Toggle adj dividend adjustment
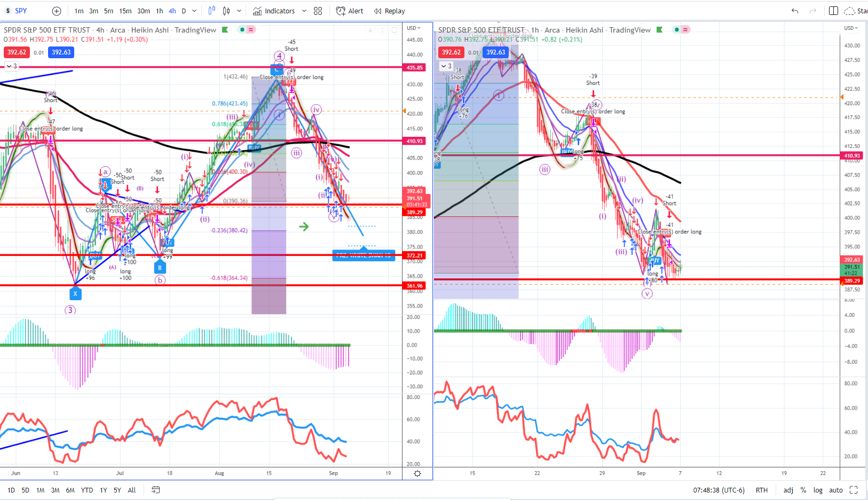Screen dimensions: 868x500 pos(788,490)
